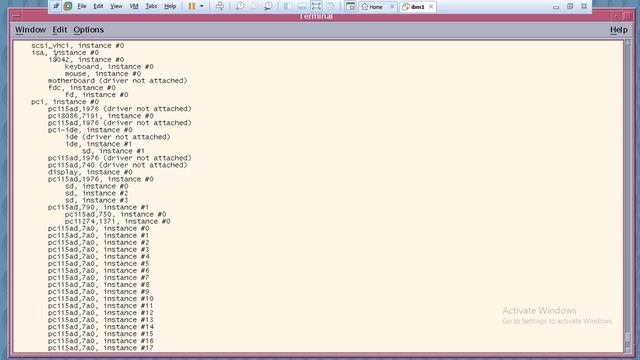Click the 'pci15ad,790, instance #1' line
This screenshot has width=640, height=360.
98,207
